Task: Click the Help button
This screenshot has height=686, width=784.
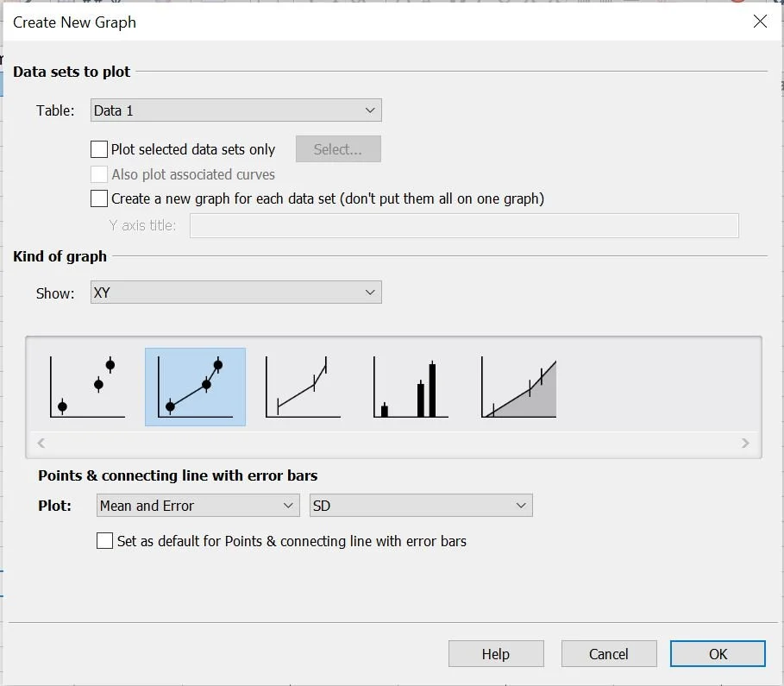Action: pyautogui.click(x=496, y=653)
